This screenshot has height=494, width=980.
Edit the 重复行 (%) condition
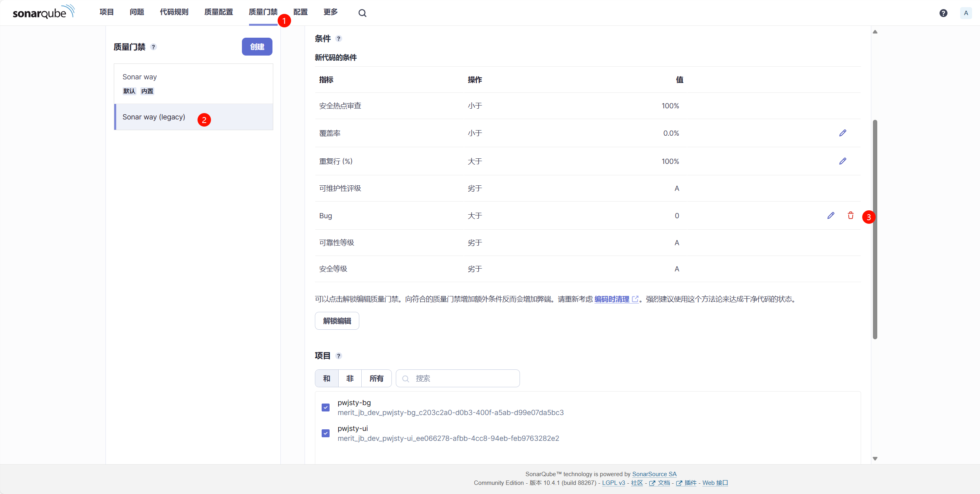point(842,161)
